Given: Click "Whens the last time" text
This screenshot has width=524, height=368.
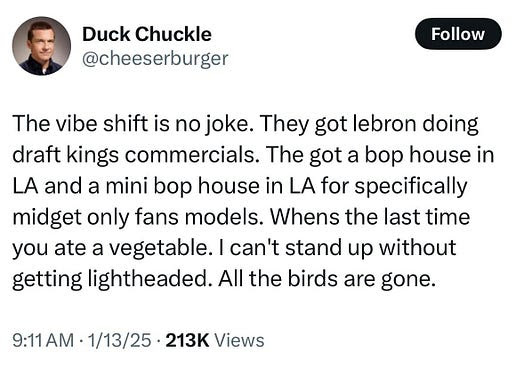Looking at the screenshot, I should click(x=370, y=216).
